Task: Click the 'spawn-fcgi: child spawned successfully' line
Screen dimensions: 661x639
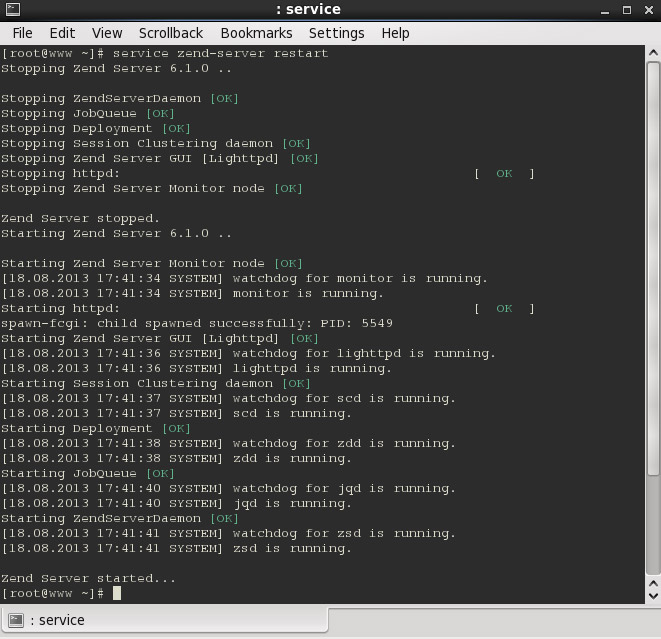Action: point(196,323)
